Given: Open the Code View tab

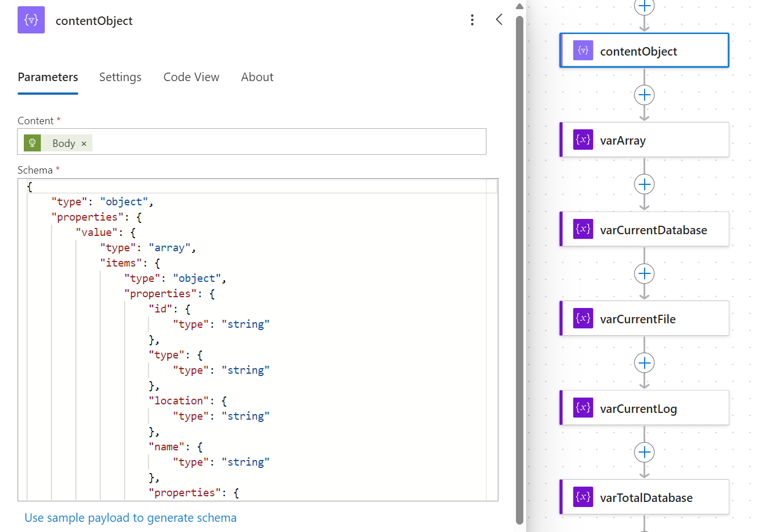Looking at the screenshot, I should 191,77.
